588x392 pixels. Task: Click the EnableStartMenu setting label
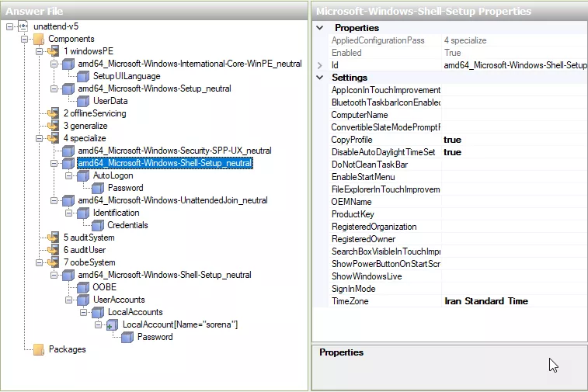coord(363,177)
